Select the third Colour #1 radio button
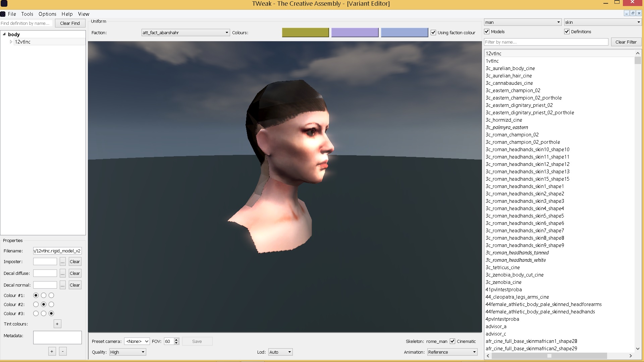 [51, 295]
